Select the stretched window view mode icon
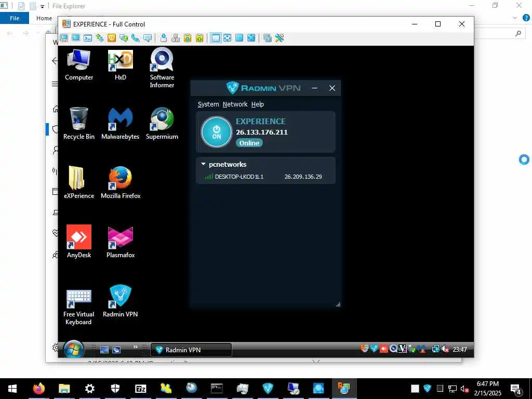532x399 pixels. (x=228, y=38)
